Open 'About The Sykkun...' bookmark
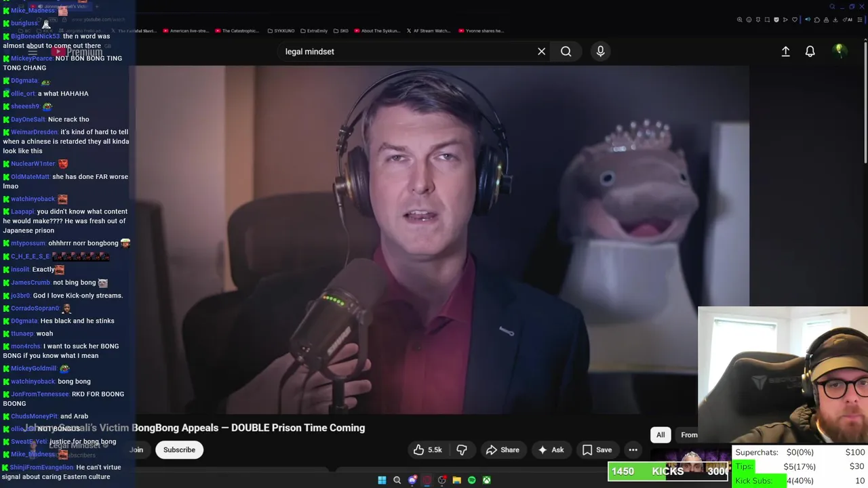The width and height of the screenshot is (868, 488). click(x=377, y=30)
